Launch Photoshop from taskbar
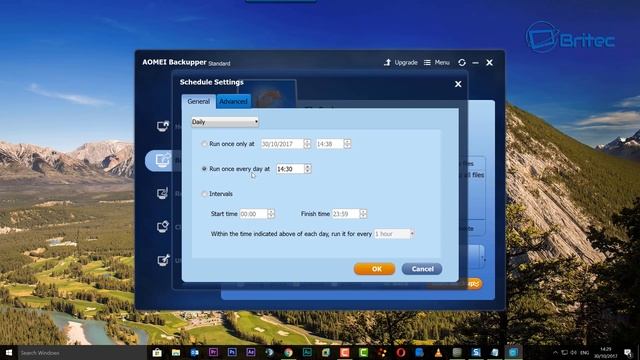640x360 pixels. 232,352
